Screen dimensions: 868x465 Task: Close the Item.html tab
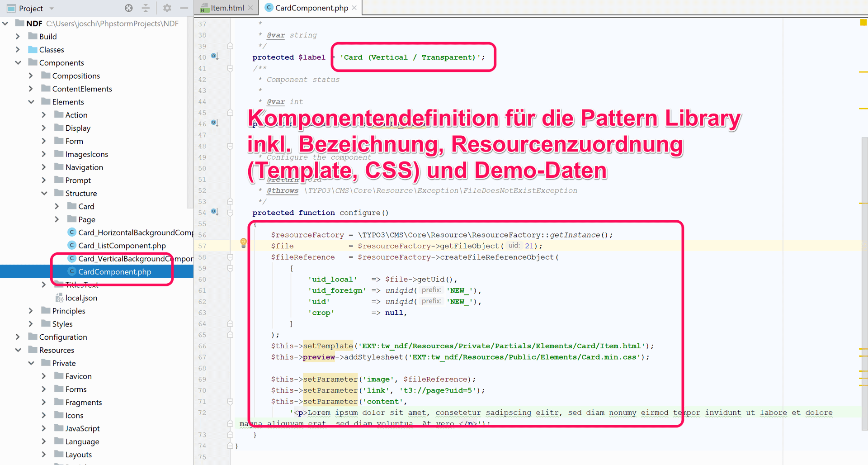click(250, 8)
